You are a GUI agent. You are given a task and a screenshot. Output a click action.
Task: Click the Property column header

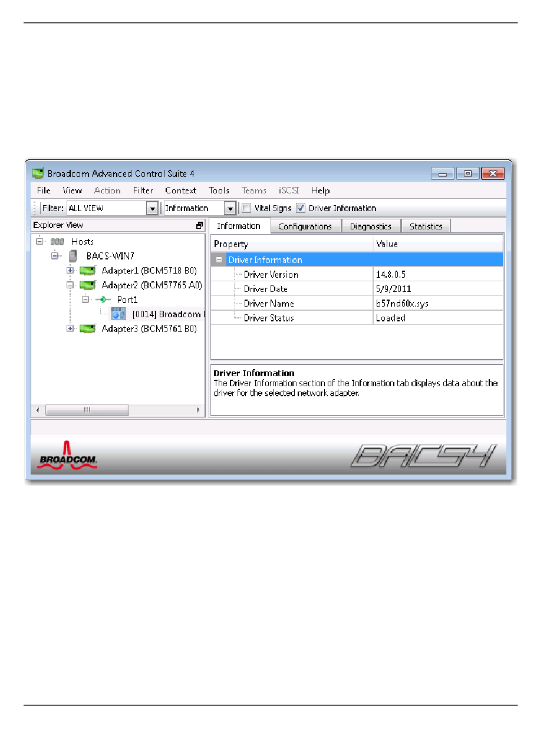[292, 244]
